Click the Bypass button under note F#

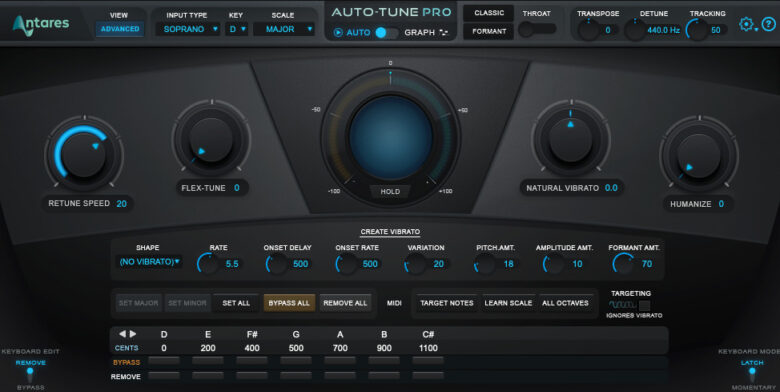click(x=252, y=361)
